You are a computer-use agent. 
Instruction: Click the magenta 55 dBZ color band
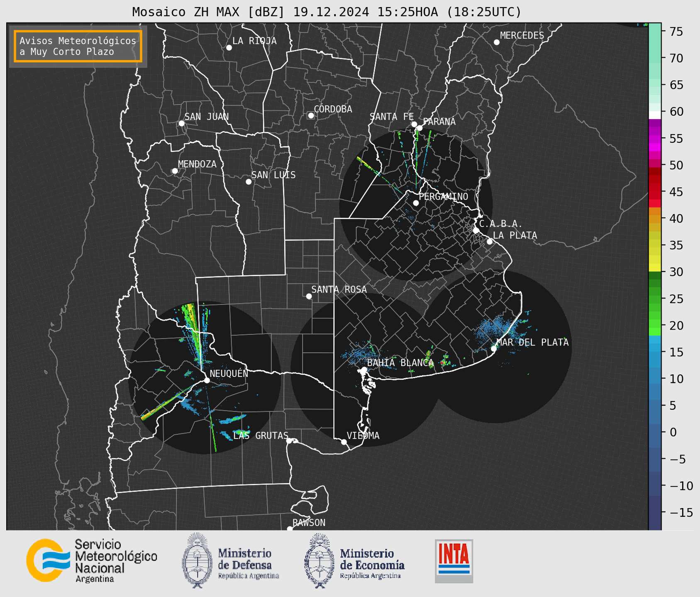(x=655, y=139)
